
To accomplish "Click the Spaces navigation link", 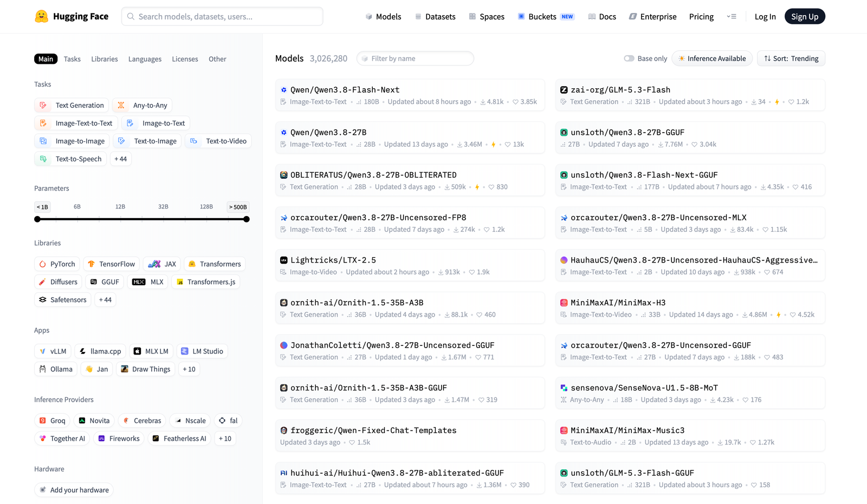I will pyautogui.click(x=487, y=17).
